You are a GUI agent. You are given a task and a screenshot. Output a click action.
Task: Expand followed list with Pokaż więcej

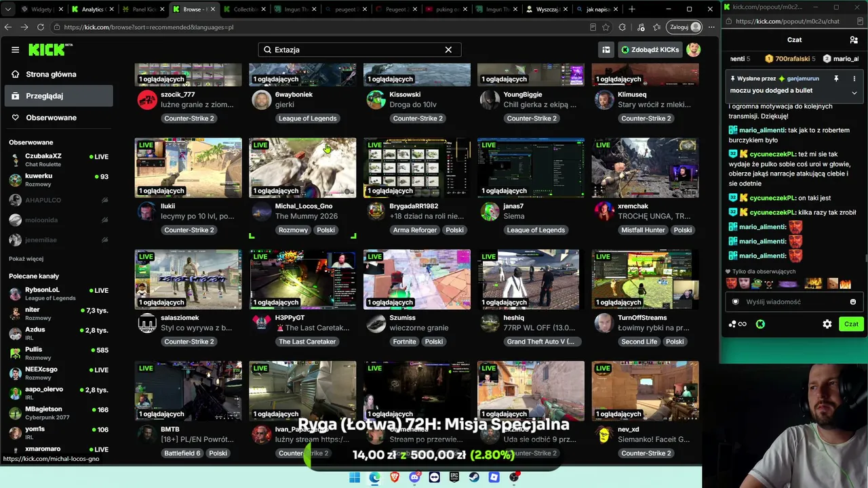click(x=26, y=259)
